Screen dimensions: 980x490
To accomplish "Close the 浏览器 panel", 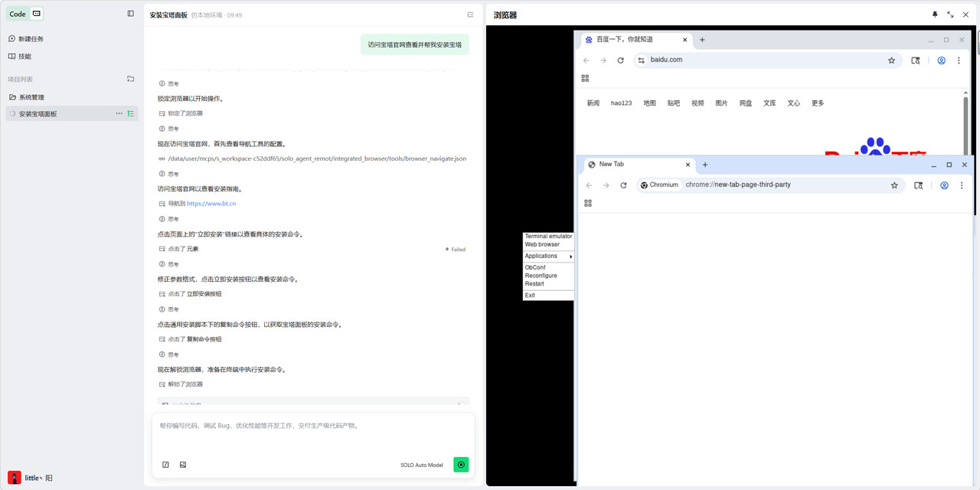I will [965, 15].
